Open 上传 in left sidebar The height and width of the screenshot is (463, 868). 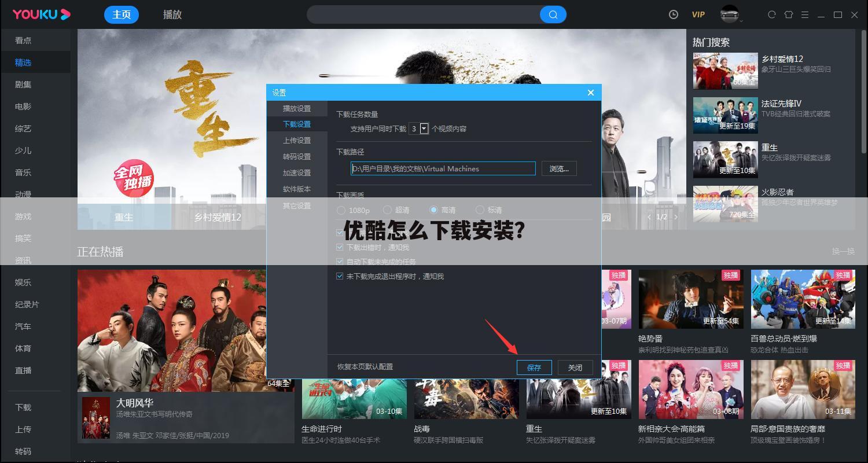(23, 429)
